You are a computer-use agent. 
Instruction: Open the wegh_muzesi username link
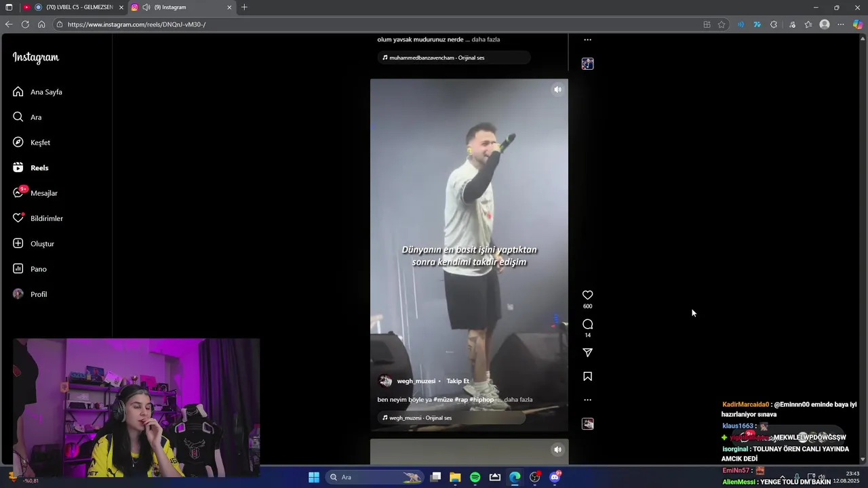416,381
